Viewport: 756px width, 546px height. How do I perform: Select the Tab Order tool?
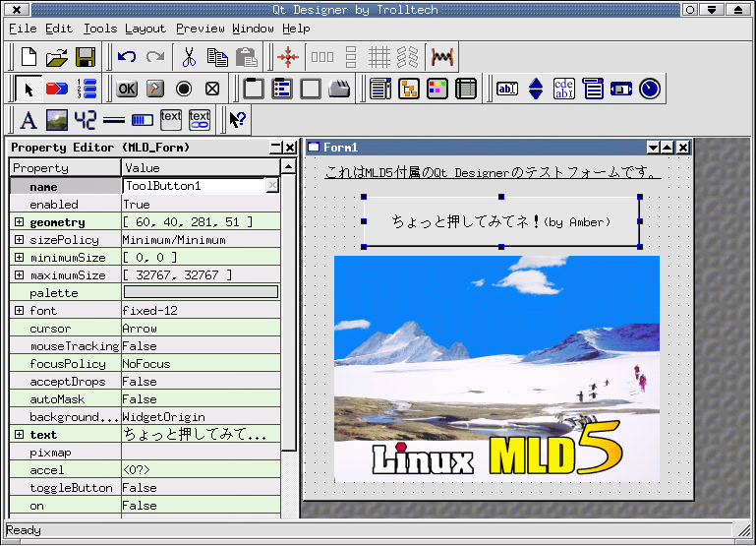click(87, 90)
